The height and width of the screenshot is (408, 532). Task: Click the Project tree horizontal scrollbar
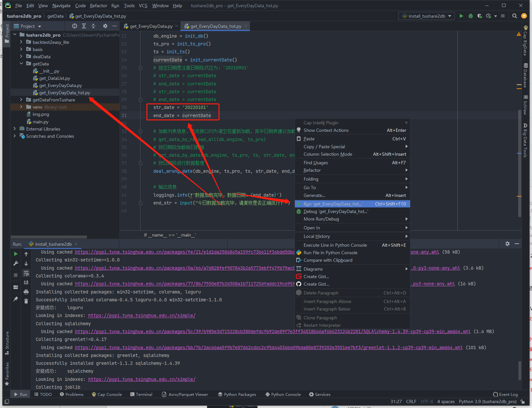(x=49, y=237)
